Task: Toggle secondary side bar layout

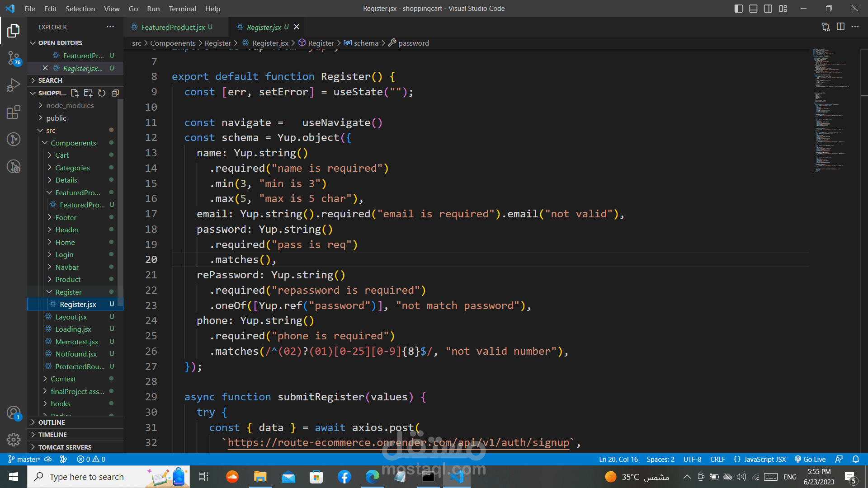Action: click(768, 9)
